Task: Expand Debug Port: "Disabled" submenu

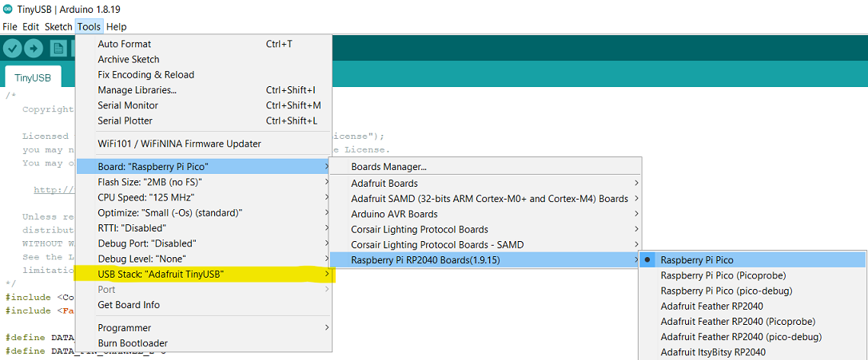Action: (204, 243)
